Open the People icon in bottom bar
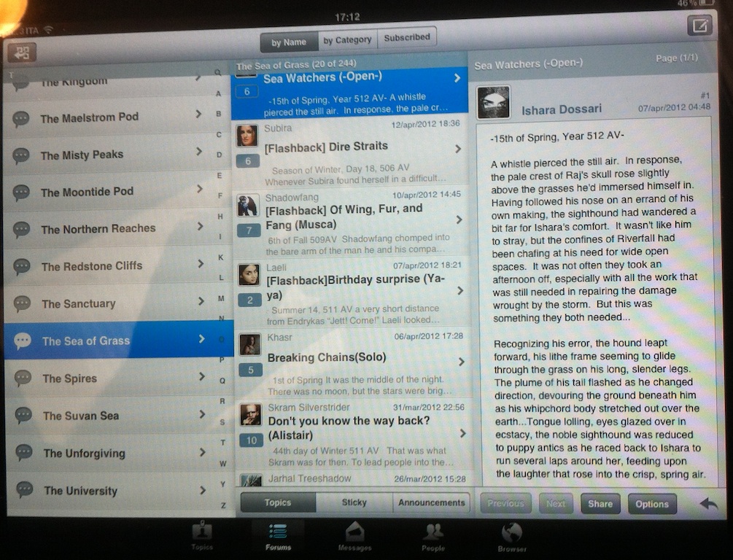Screen dimensions: 733x560 tap(433, 534)
